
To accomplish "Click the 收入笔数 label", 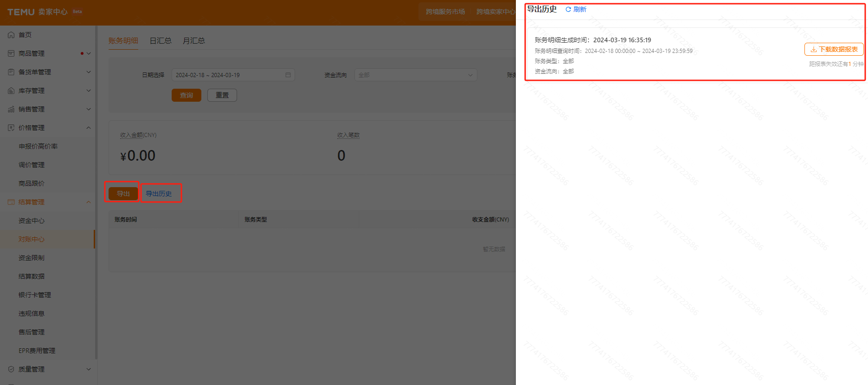I will point(348,135).
